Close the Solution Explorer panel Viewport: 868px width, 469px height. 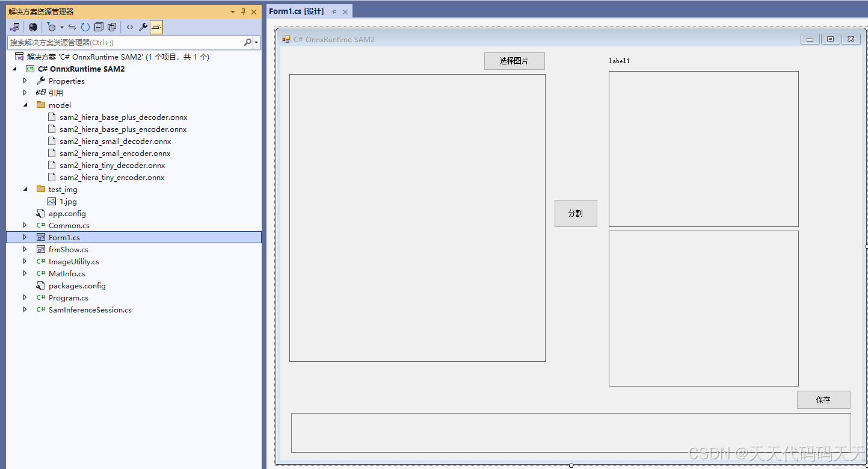(254, 11)
